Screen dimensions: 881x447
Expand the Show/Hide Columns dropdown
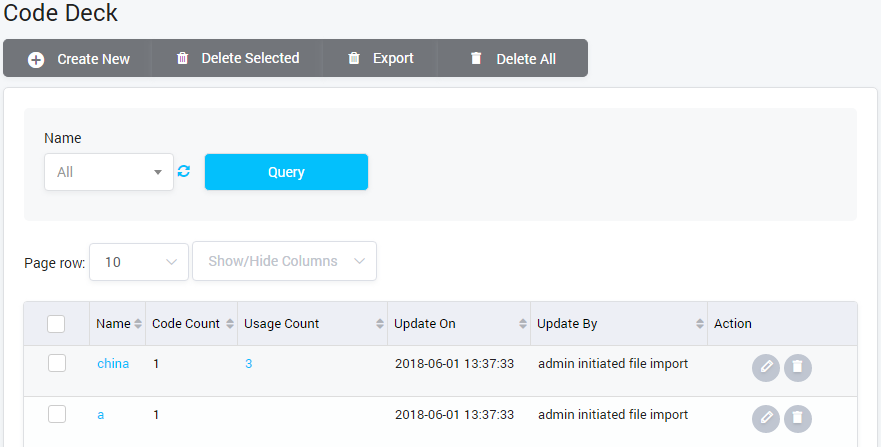tap(284, 262)
